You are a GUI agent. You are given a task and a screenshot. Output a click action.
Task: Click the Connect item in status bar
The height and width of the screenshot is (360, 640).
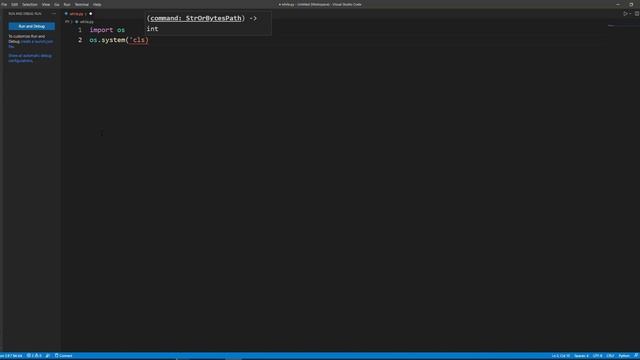pos(63,356)
